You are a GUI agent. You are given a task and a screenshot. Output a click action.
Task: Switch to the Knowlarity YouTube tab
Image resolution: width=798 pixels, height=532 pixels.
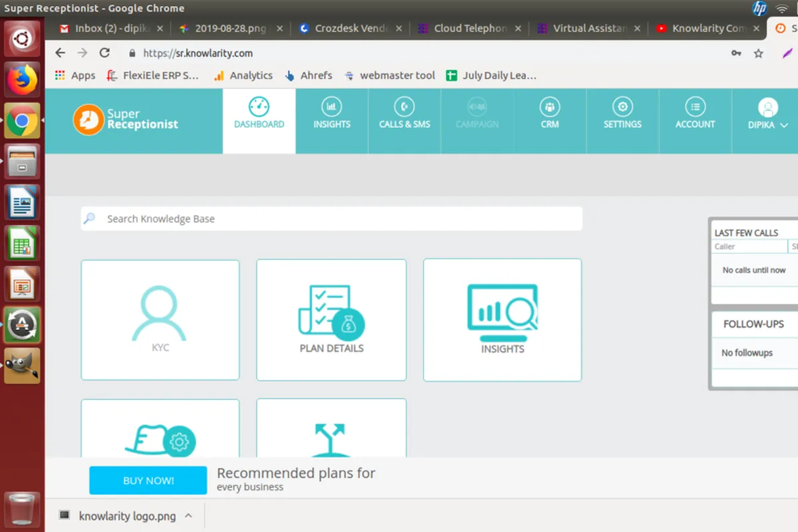(x=709, y=29)
